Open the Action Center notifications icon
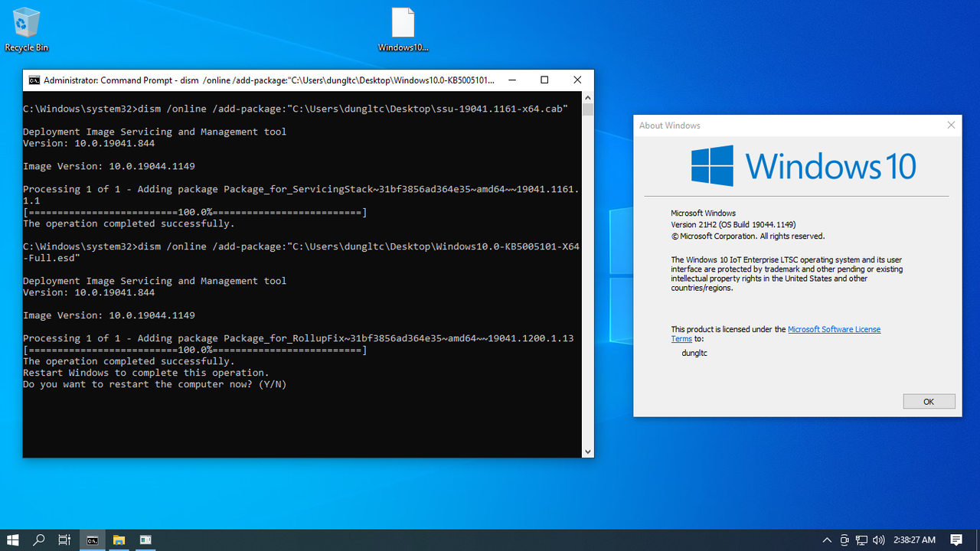 tap(956, 540)
